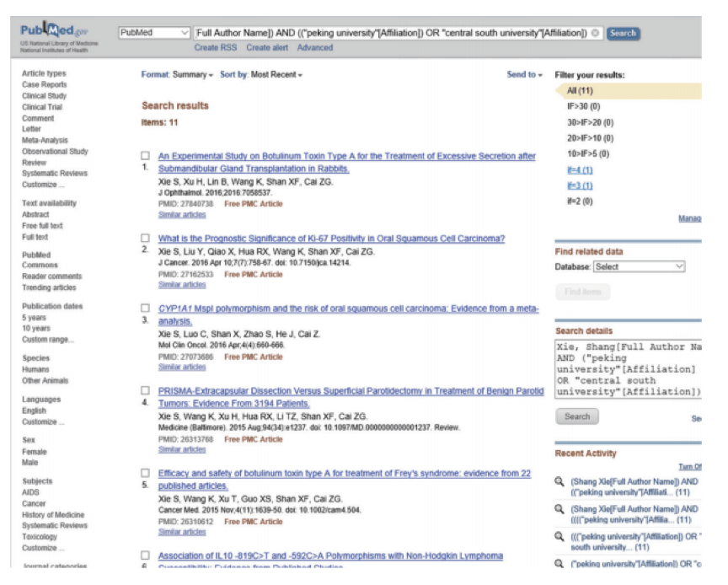Click the blue Search button

tap(623, 34)
